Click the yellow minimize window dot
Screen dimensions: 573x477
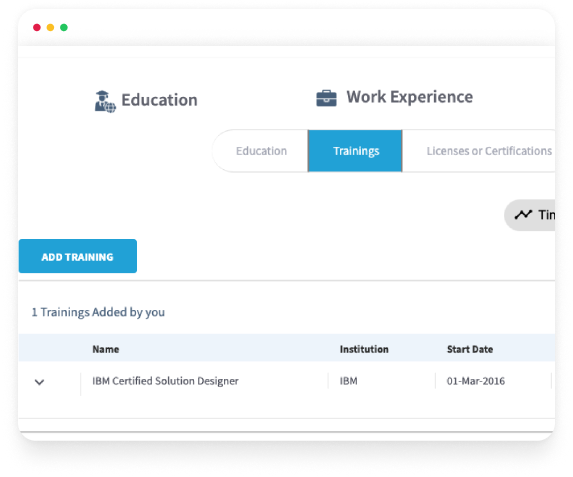[x=50, y=27]
